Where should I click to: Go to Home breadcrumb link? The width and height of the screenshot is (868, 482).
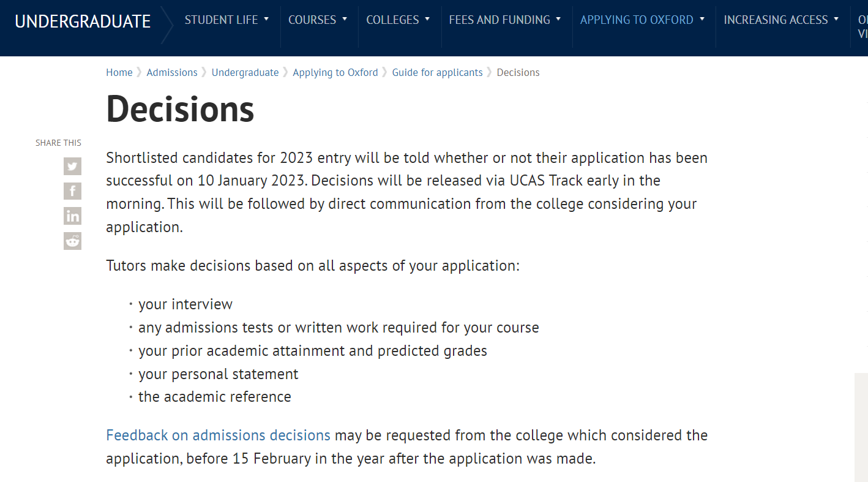119,72
